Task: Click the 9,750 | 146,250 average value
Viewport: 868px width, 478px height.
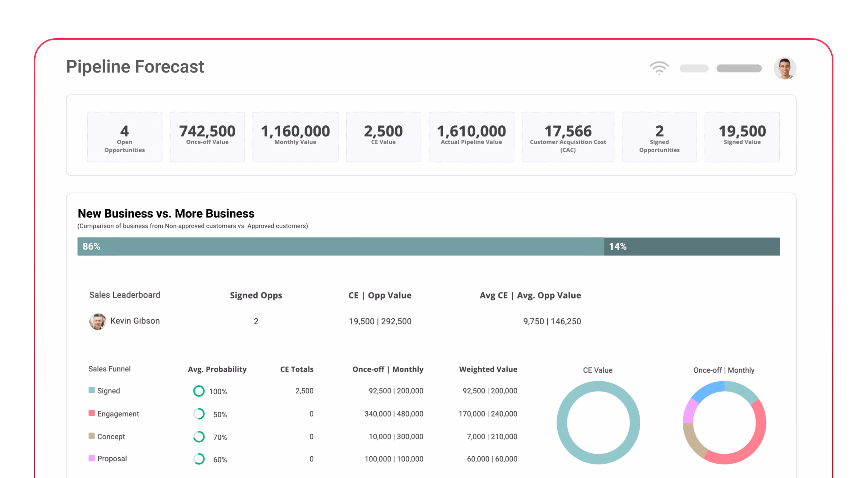Action: pos(552,321)
